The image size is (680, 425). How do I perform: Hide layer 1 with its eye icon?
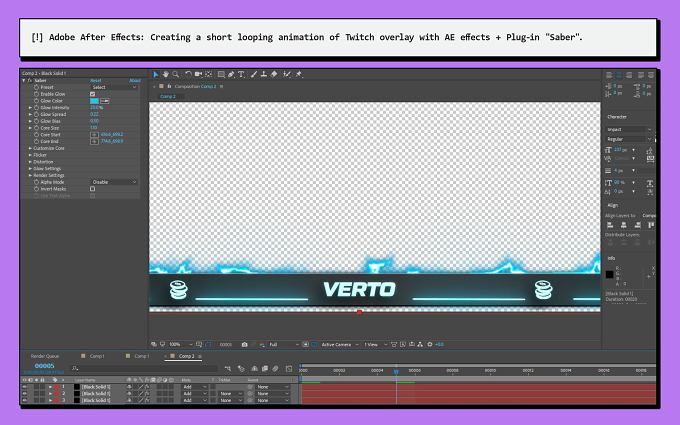[25, 387]
